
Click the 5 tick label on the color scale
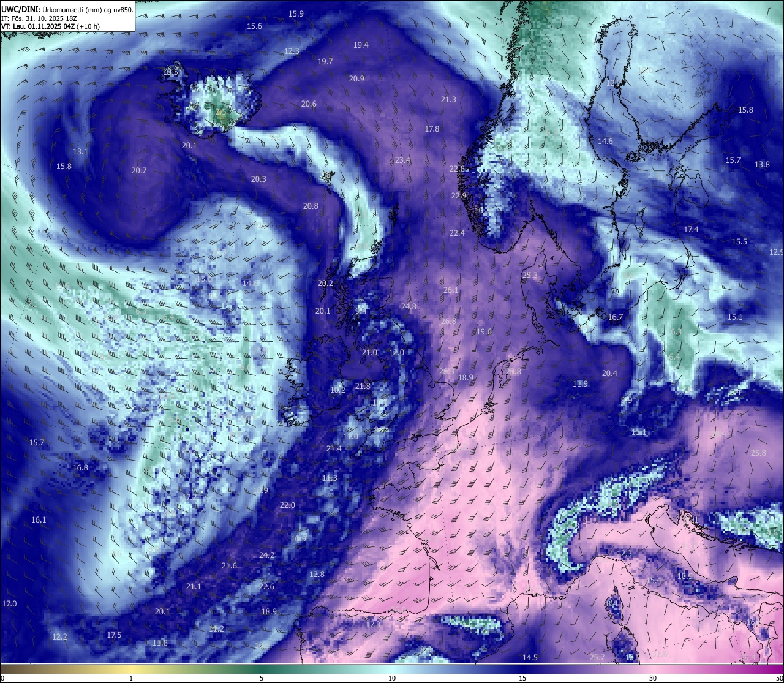(x=262, y=678)
